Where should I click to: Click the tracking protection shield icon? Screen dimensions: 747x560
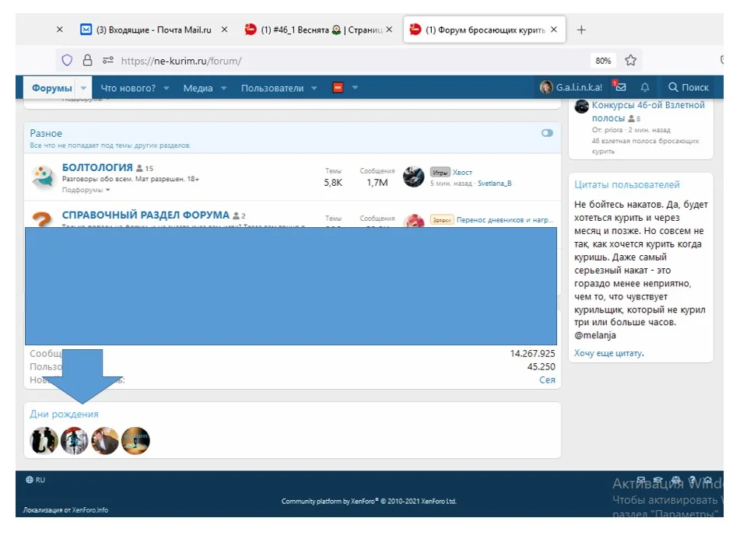67,60
